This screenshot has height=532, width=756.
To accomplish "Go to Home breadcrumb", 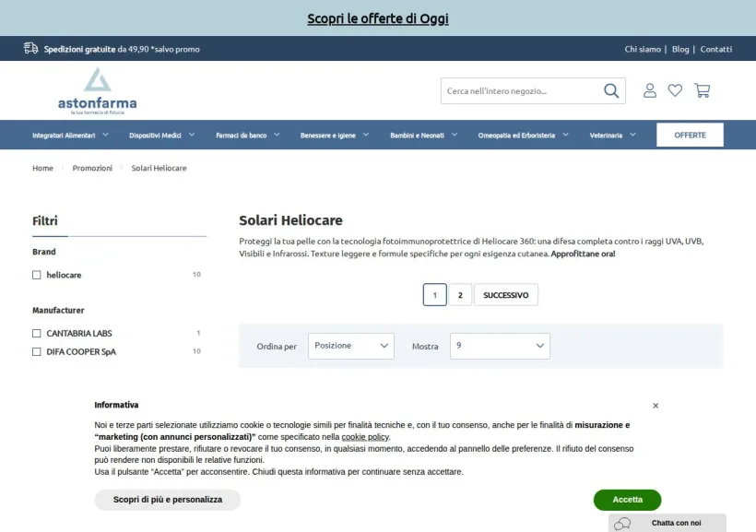I will pos(42,168).
